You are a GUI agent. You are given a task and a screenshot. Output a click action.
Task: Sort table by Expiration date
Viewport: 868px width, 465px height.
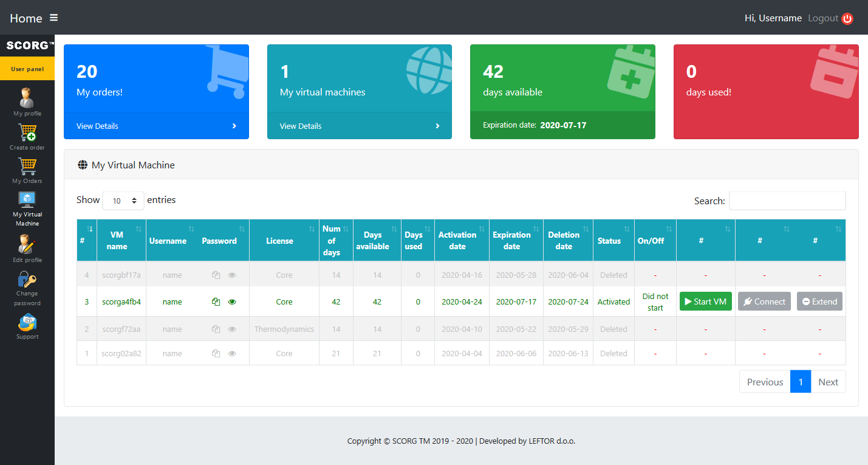point(516,240)
